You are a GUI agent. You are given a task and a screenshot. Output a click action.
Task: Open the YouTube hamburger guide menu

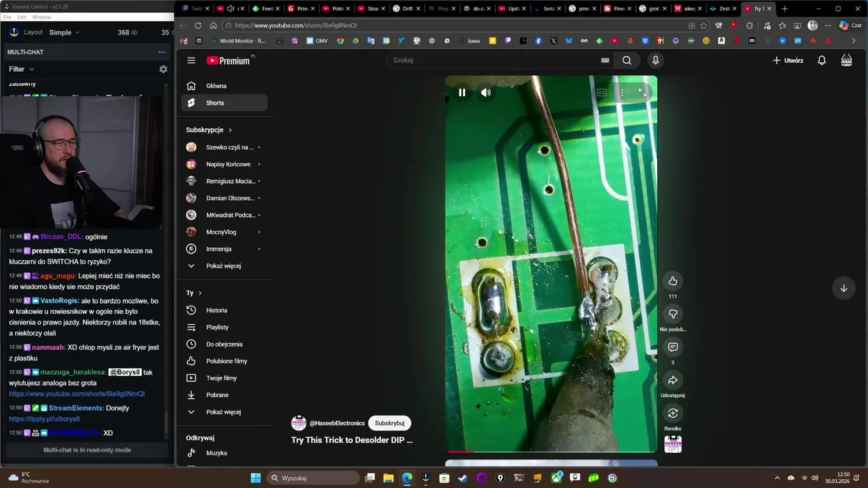click(x=191, y=60)
